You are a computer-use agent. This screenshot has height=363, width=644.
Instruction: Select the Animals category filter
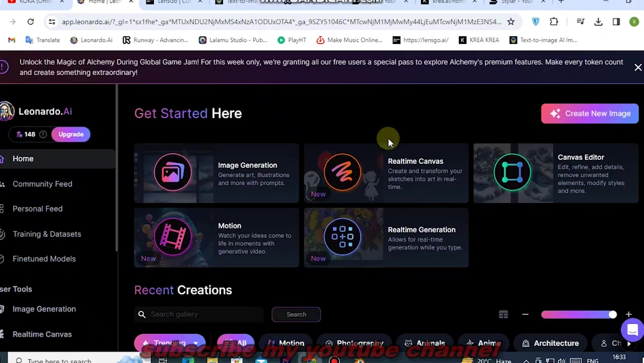424,343
